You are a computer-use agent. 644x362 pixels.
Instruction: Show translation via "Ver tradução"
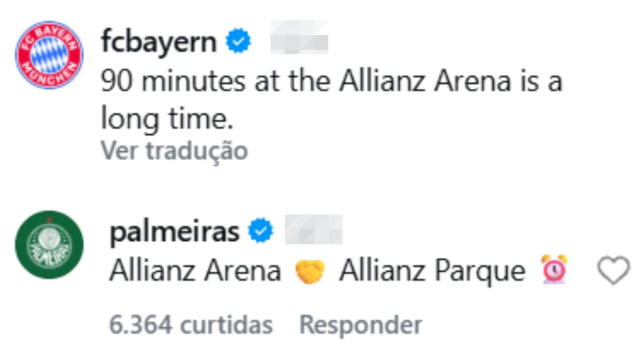174,151
